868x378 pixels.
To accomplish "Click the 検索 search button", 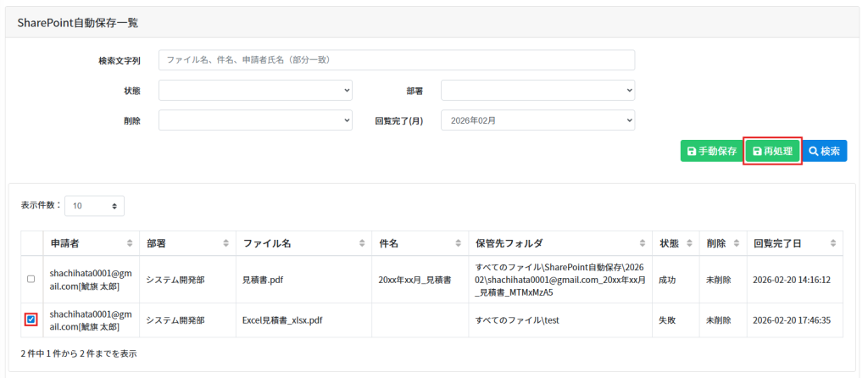I will click(824, 151).
